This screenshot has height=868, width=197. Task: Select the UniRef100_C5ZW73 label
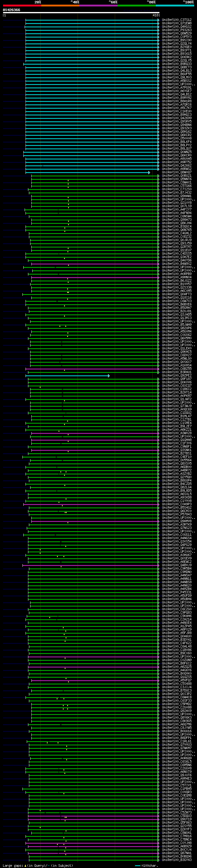click(176, 812)
